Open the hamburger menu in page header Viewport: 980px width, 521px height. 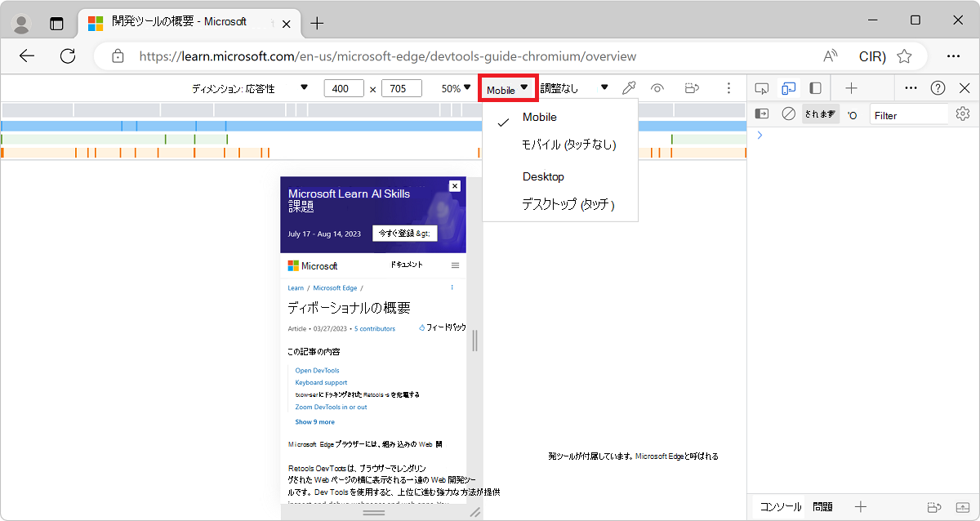tap(455, 265)
